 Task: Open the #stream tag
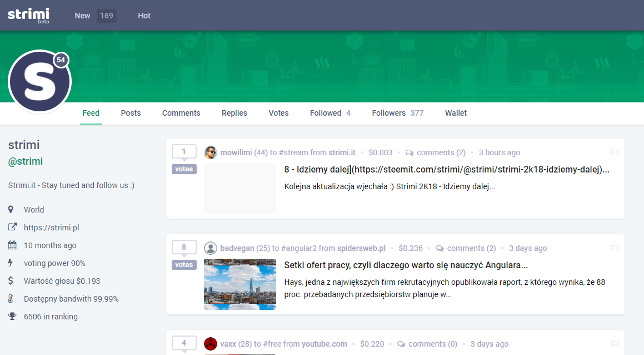tap(293, 152)
